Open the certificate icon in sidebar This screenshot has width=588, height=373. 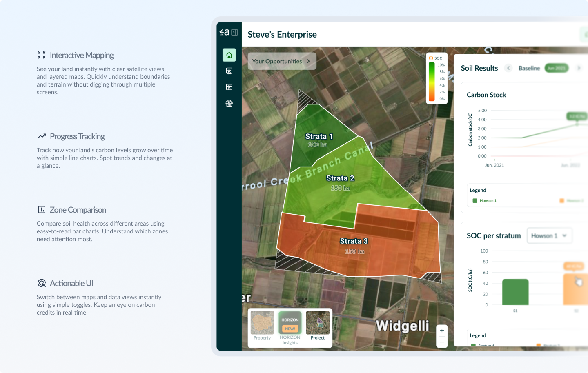tap(229, 71)
